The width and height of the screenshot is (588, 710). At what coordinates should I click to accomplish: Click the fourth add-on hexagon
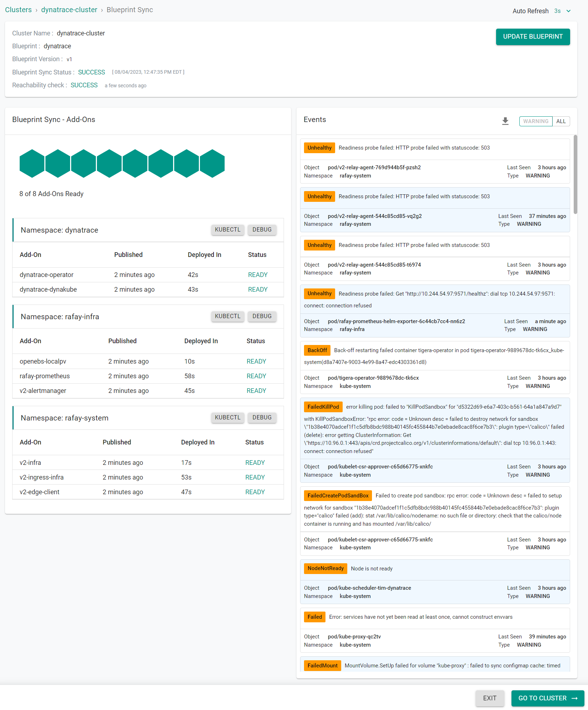[109, 164]
